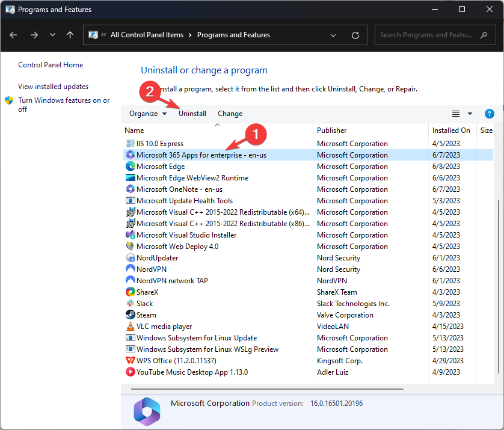Viewport: 504px width, 430px height.
Task: Open View installed updates
Action: (53, 87)
